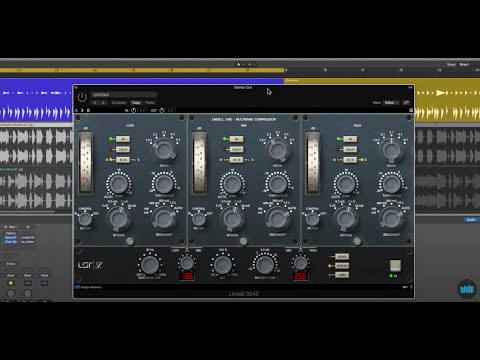Toggle the HIGH band IN button
480x360 pixels.
click(350, 139)
